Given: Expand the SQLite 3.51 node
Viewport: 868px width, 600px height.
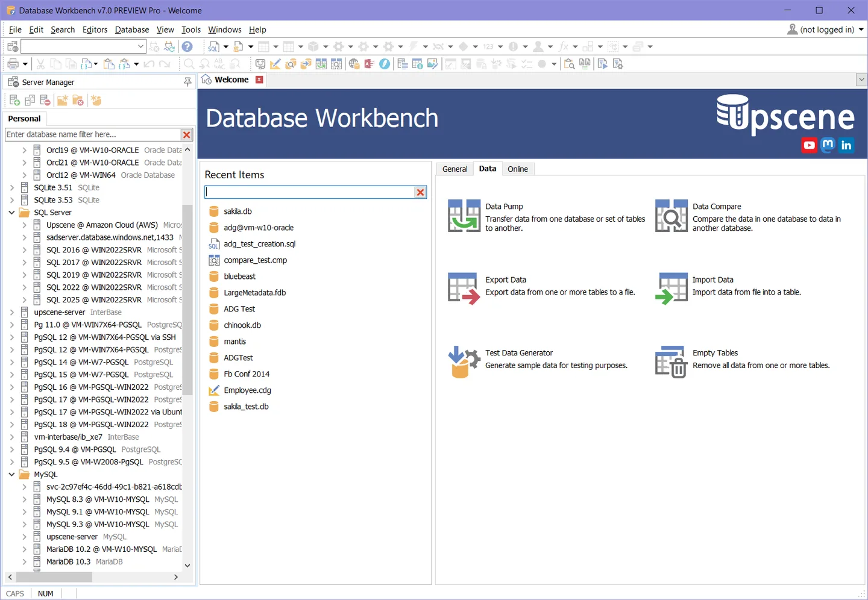Looking at the screenshot, I should tap(11, 187).
